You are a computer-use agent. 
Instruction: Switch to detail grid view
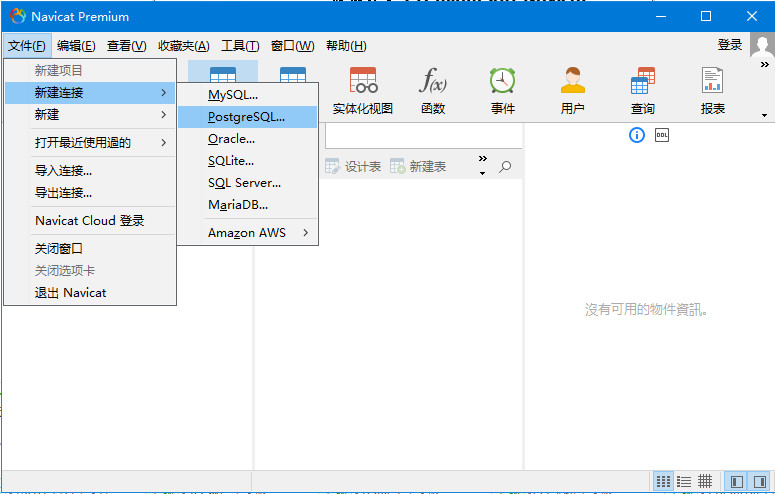coord(705,481)
